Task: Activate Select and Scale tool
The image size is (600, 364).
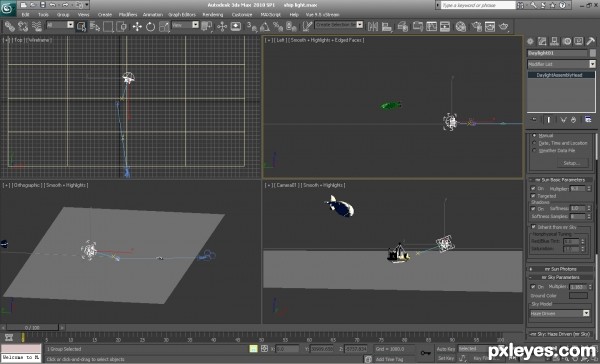Action: [x=164, y=26]
